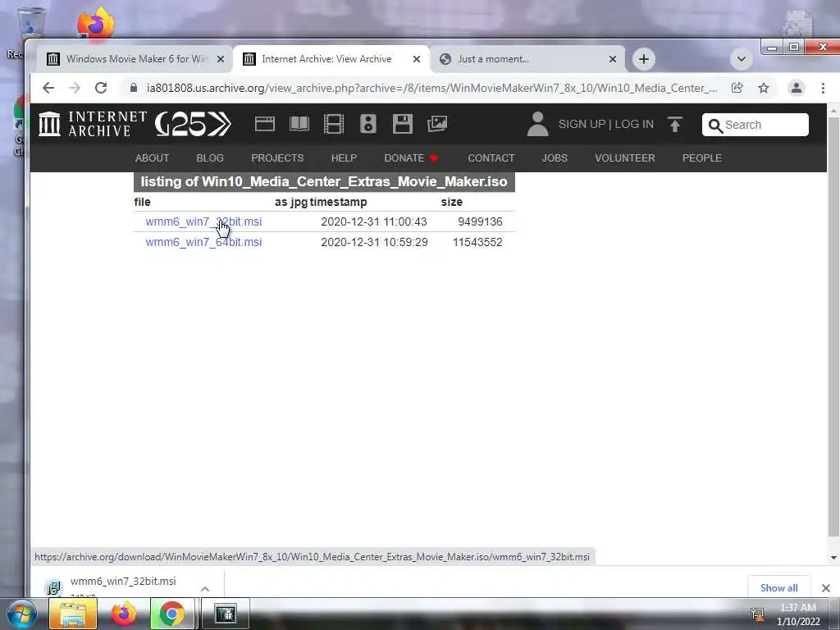Switch to Windows Movie Maker 6 tab
Image resolution: width=840 pixels, height=630 pixels.
[x=136, y=59]
